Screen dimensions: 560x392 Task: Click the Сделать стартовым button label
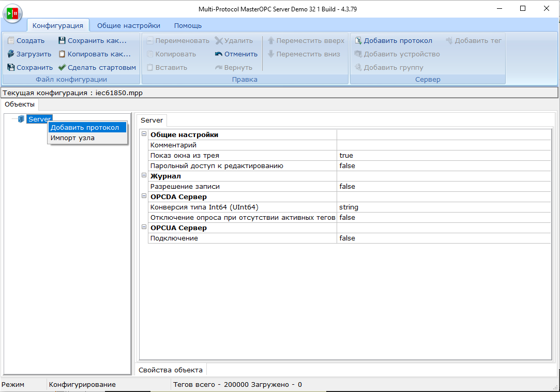click(x=102, y=67)
